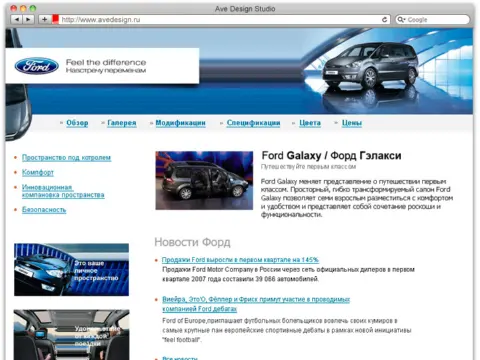This screenshot has height=360, width=480.
Task: Click the plus add-bookmark button
Action: 44,19
